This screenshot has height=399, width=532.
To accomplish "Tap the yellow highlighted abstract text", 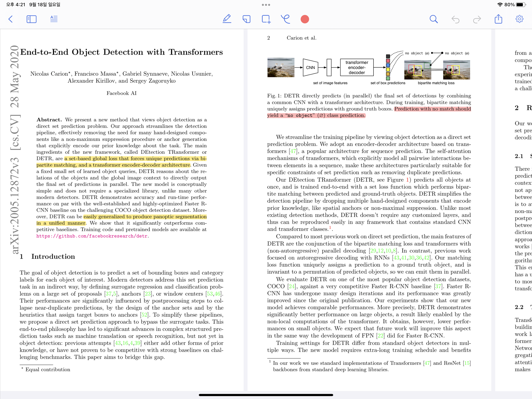I will click(135, 158).
